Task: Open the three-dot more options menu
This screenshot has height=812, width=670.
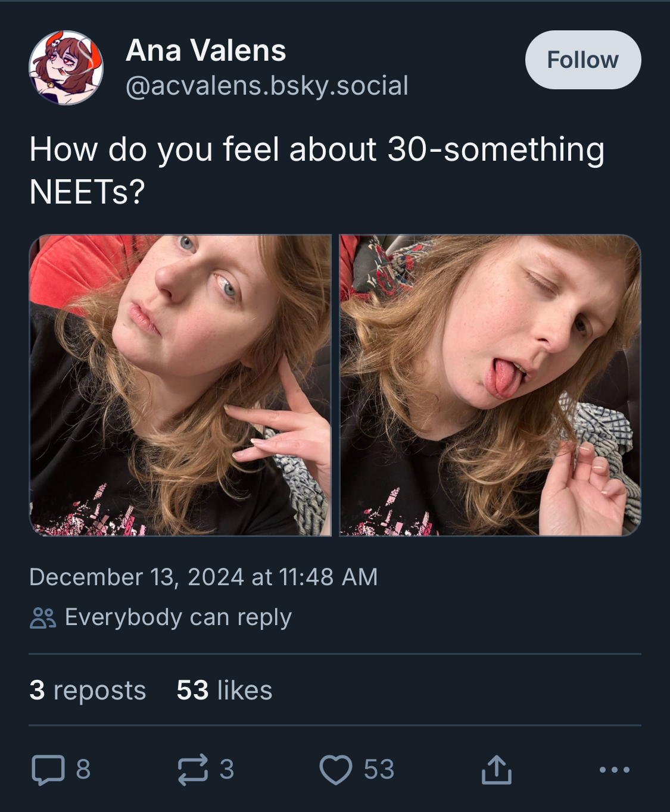Action: (615, 769)
